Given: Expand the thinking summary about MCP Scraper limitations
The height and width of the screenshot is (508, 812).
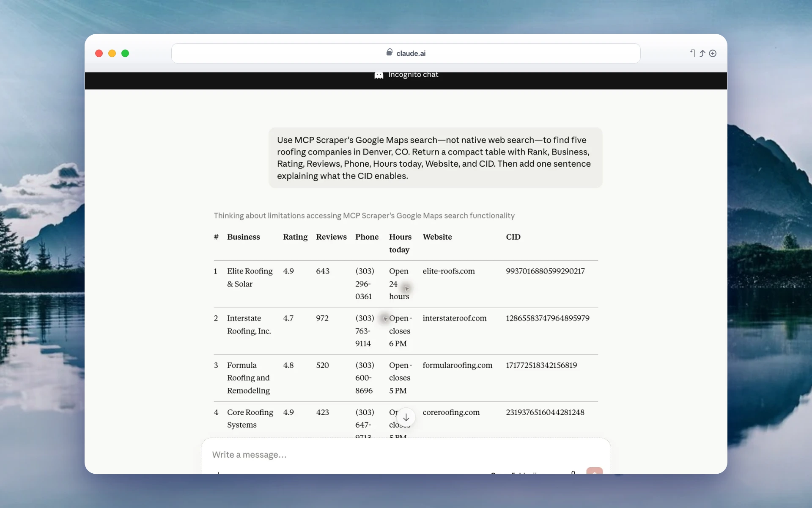Looking at the screenshot, I should point(364,215).
